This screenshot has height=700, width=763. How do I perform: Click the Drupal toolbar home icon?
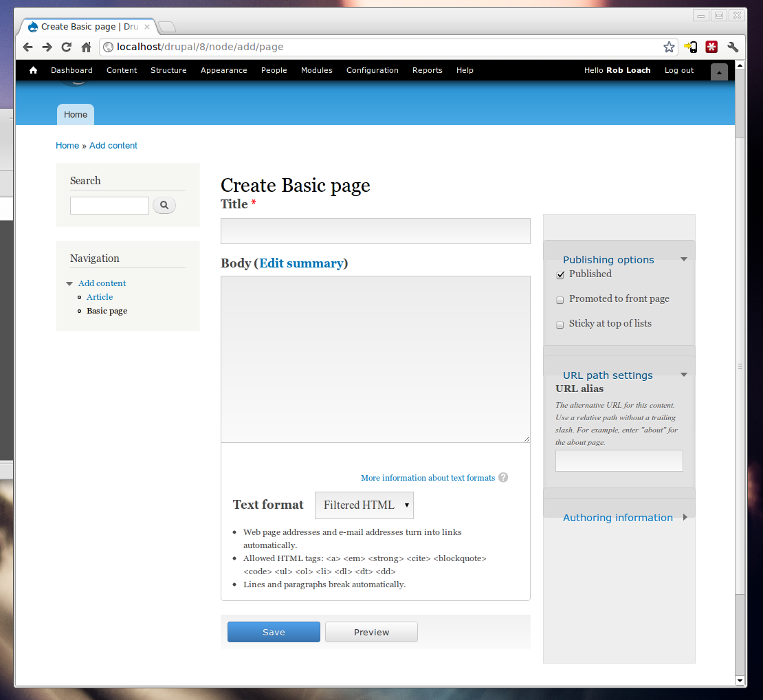coord(33,70)
